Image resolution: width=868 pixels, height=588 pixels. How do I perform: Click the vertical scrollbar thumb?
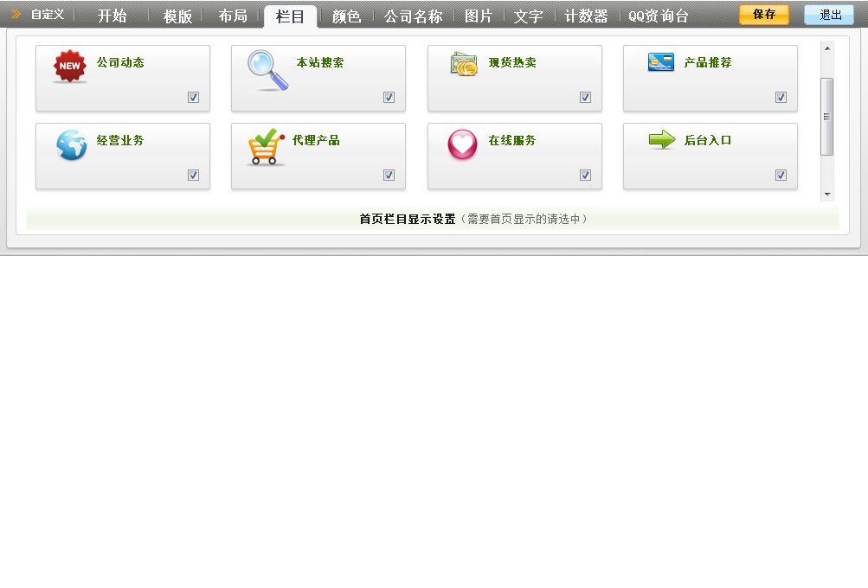click(826, 116)
